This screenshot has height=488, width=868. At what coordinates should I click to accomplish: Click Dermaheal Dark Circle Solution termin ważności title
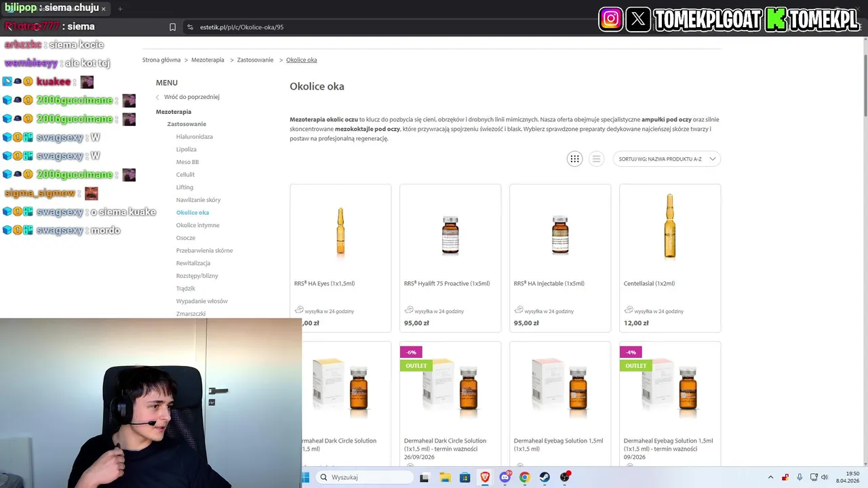445,449
